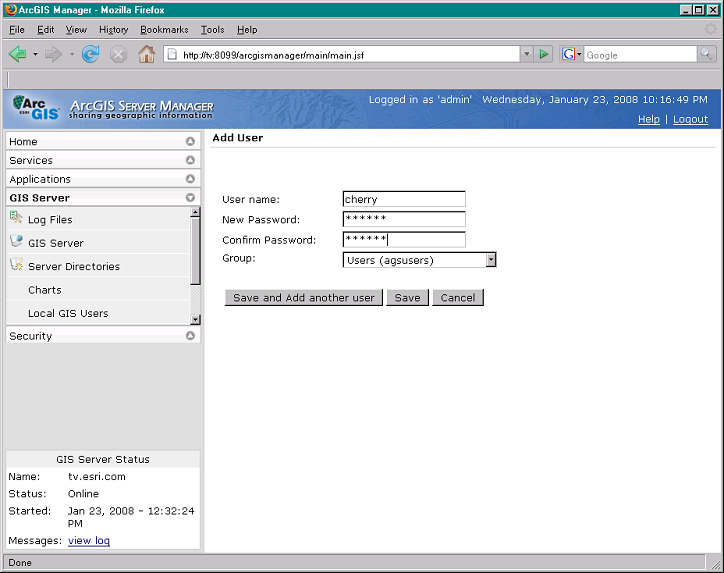The image size is (724, 573).
Task: Open the Help link in the banner
Action: coord(649,119)
